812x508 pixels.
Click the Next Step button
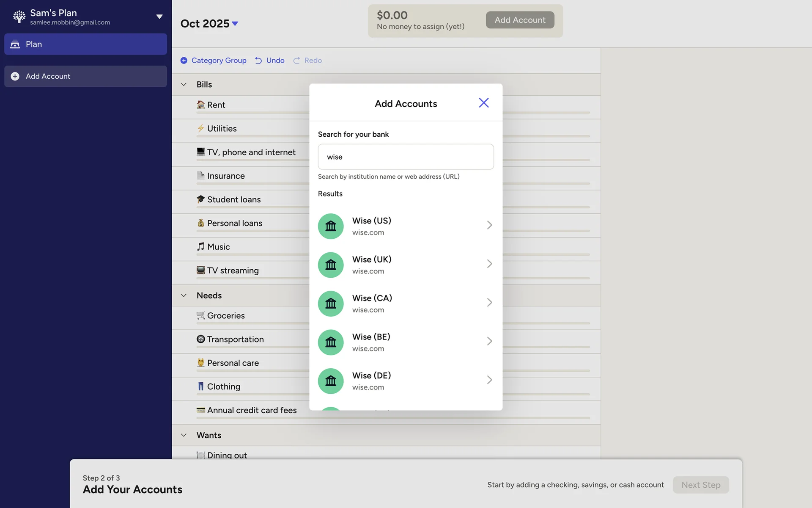click(x=700, y=485)
